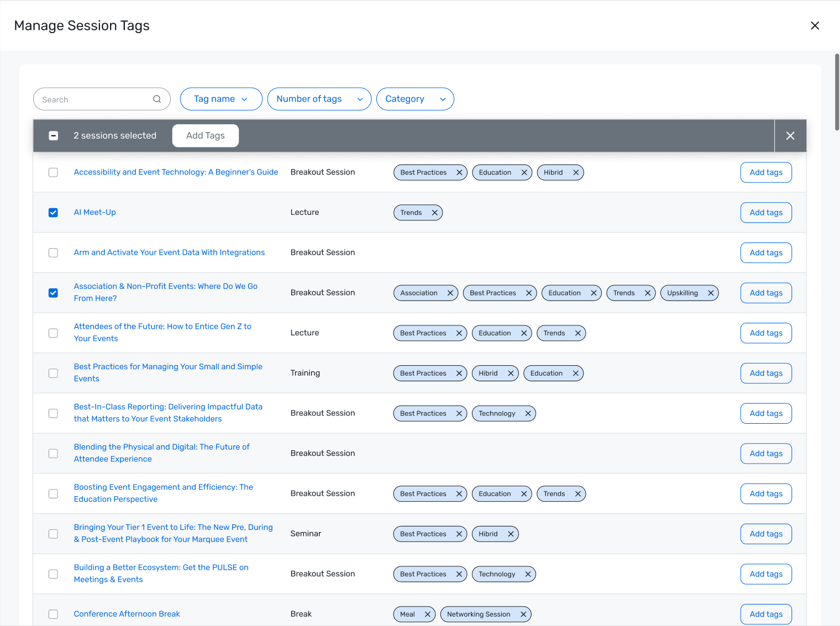Viewport: 840px width, 626px height.
Task: Remove Trends tag from Boosting Event Engagement row
Action: [x=577, y=494]
